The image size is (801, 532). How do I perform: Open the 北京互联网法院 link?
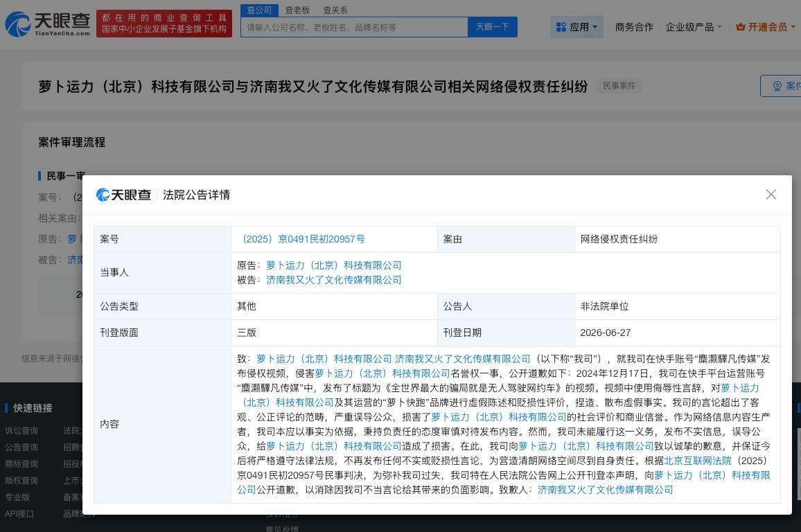click(x=698, y=461)
